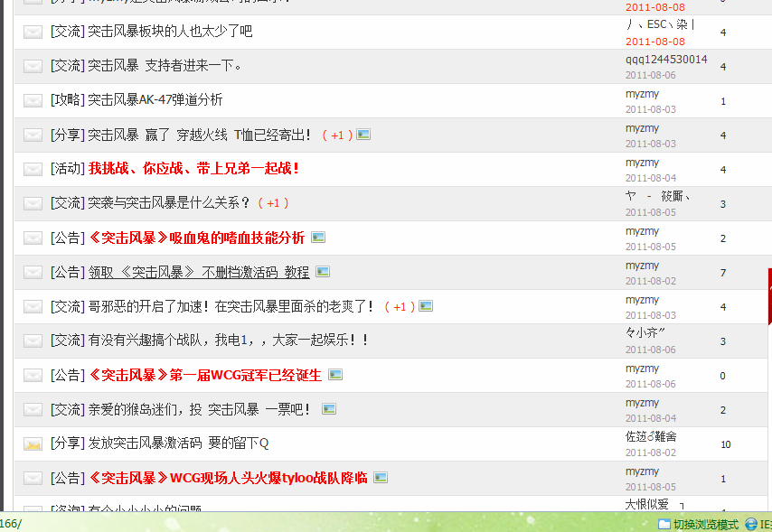Click reply count 7 on the 不删档激活码 教程 row

(723, 273)
